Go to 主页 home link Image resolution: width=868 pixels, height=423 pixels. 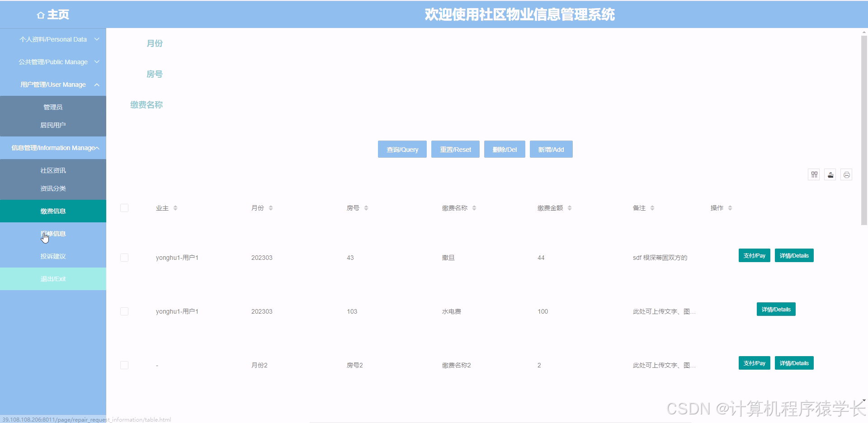(x=58, y=15)
